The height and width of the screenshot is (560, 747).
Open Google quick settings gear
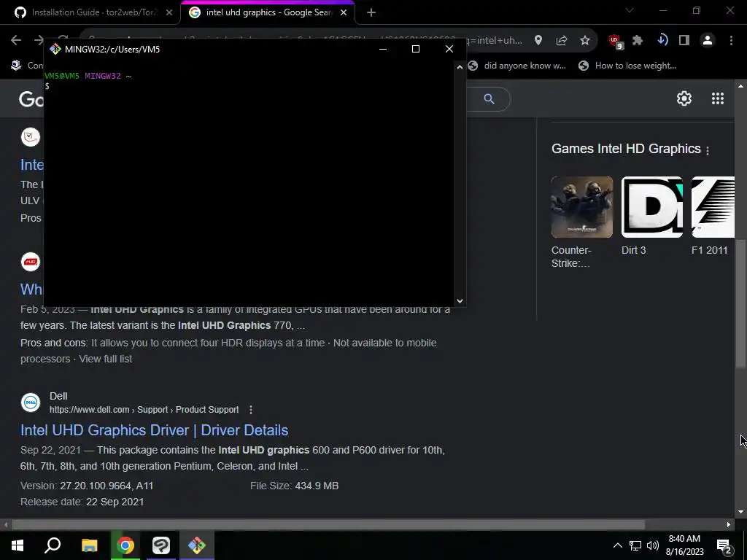684,98
